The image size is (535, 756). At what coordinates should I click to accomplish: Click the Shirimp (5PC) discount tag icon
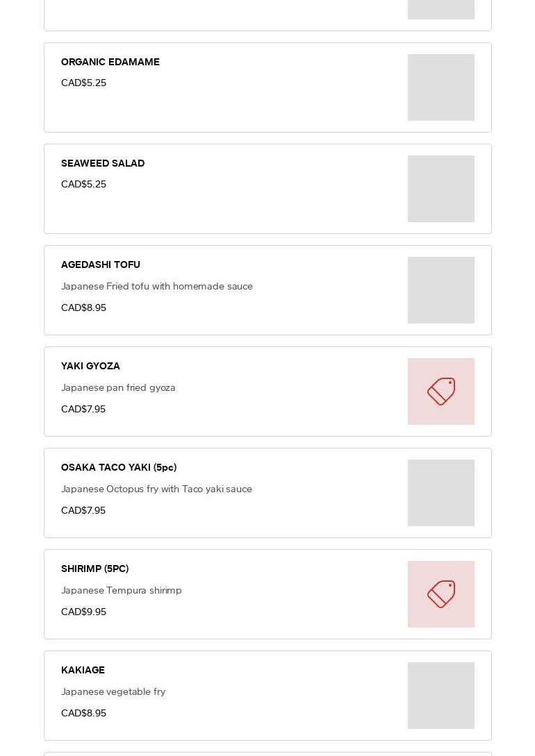click(x=441, y=594)
